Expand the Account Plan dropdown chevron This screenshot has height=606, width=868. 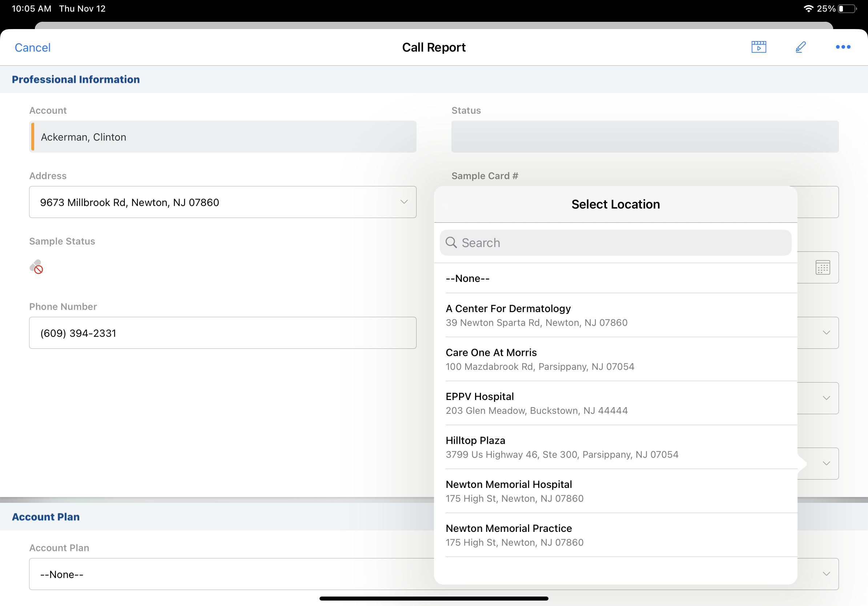(x=826, y=574)
